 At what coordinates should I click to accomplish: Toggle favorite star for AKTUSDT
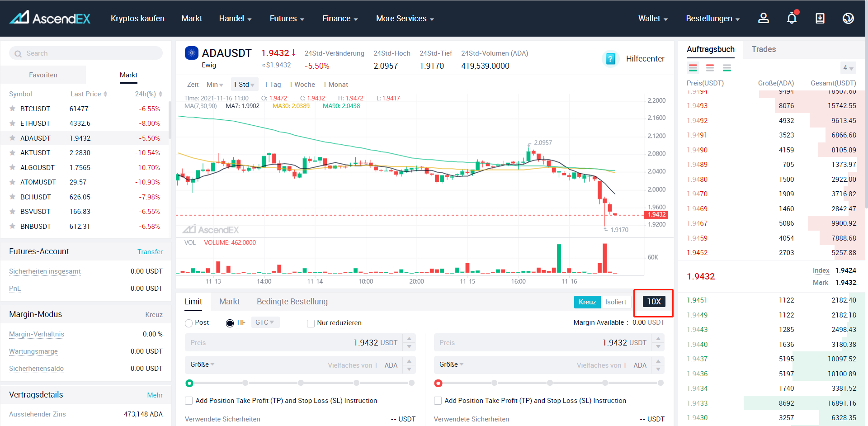point(13,152)
